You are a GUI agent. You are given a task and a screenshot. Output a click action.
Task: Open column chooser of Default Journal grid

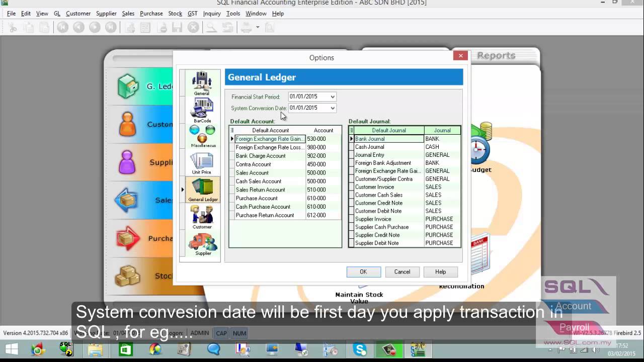352,130
